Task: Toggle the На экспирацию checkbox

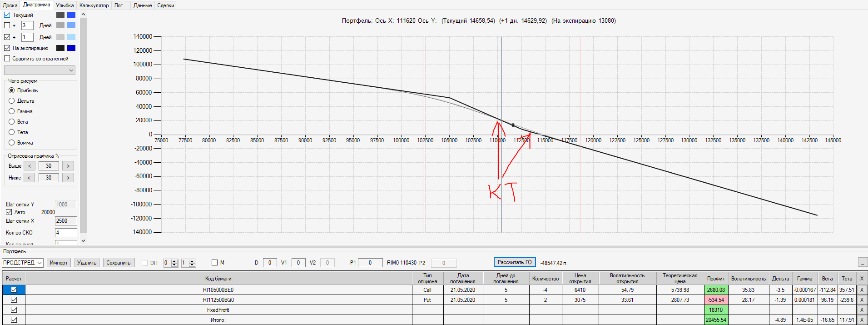Action: point(7,48)
